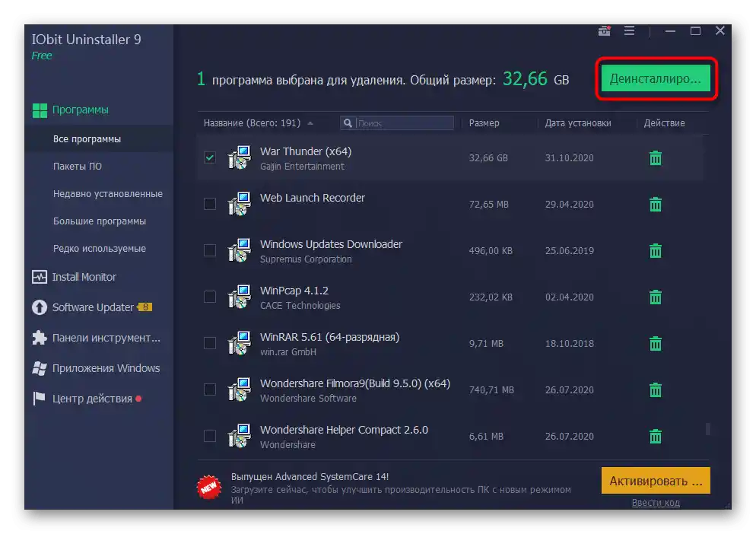756x534 pixels.
Task: Click the Ввести код link
Action: pyautogui.click(x=656, y=503)
